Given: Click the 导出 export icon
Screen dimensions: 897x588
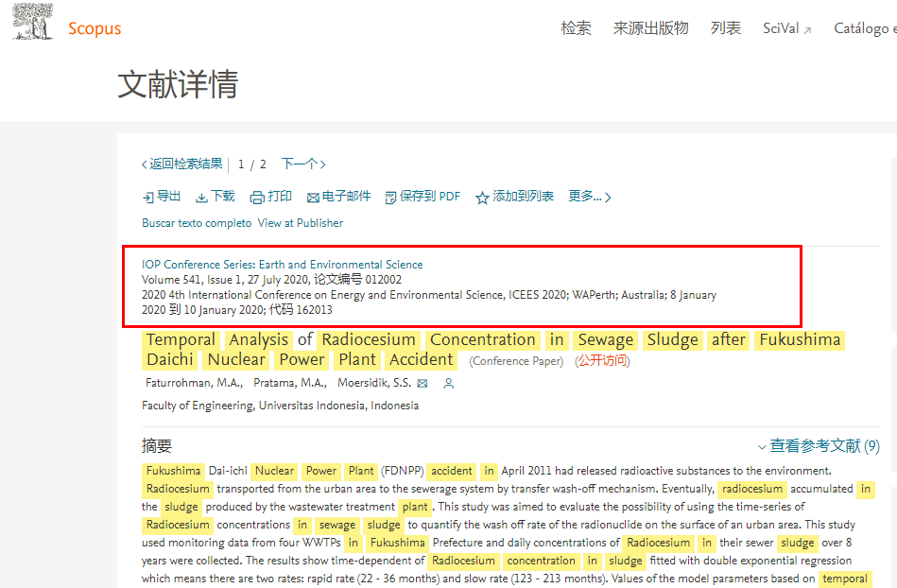Looking at the screenshot, I should coord(148,198).
